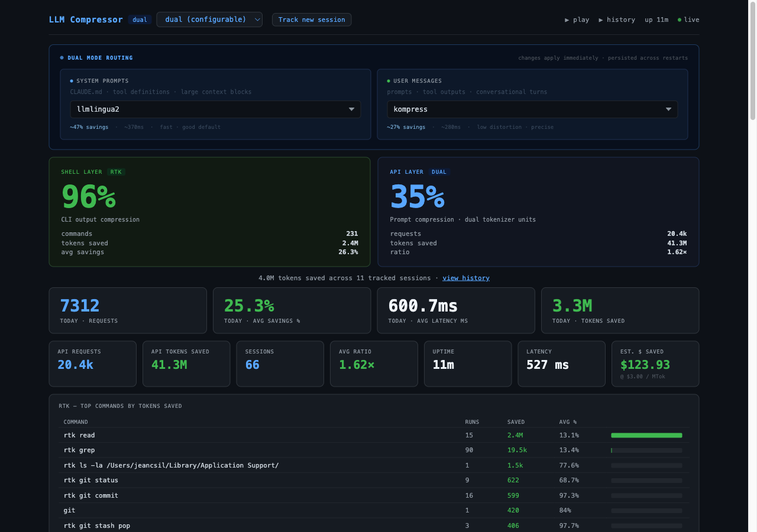Click the API Tokens Saved 41.3M tile
This screenshot has width=757, height=532.
click(x=186, y=364)
